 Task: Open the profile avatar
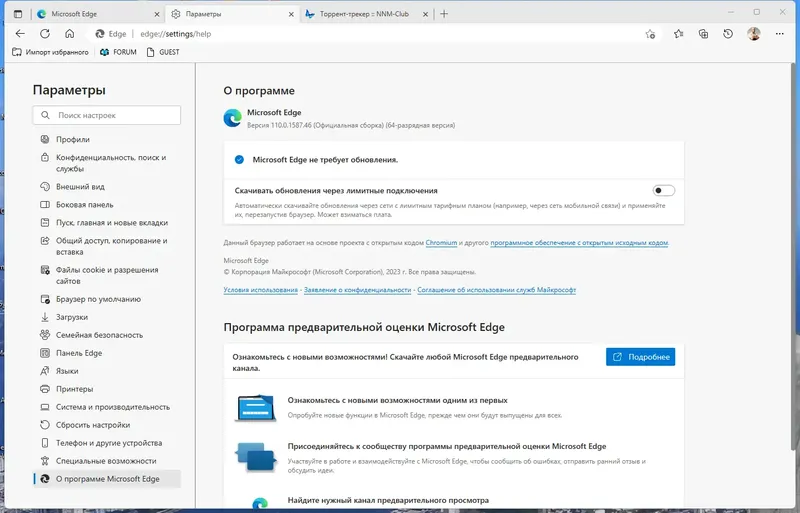pos(754,34)
